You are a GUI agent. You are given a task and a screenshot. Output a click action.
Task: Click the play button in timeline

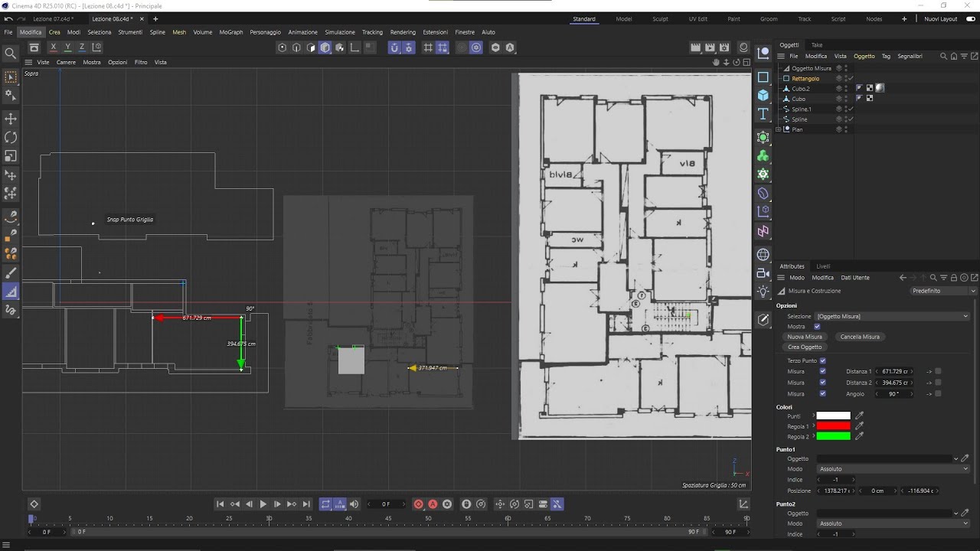coord(263,504)
